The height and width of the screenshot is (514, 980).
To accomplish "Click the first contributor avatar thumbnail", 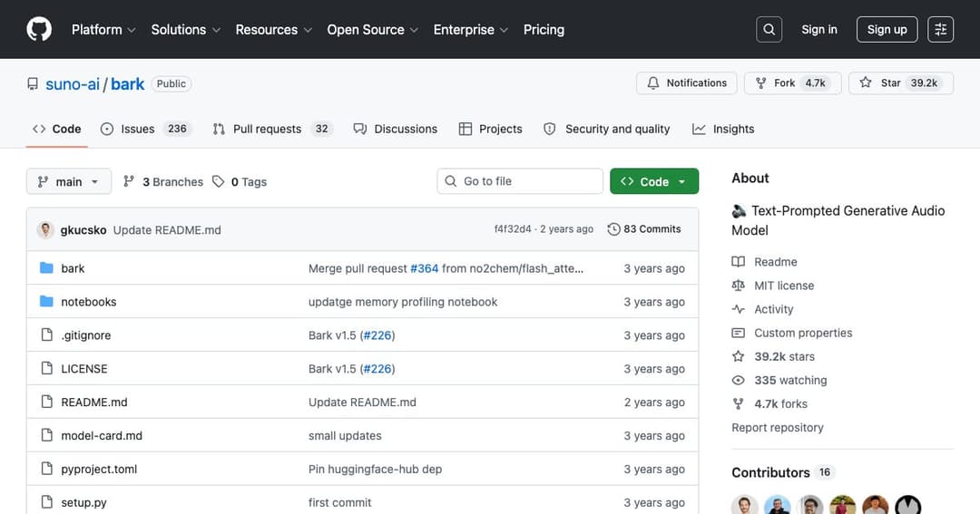I will coord(744,505).
